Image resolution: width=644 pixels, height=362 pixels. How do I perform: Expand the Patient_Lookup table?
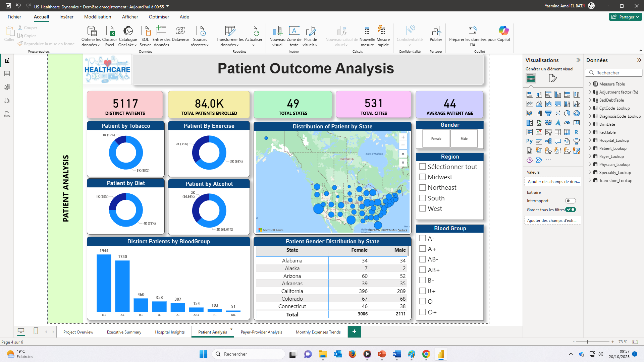[590, 148]
